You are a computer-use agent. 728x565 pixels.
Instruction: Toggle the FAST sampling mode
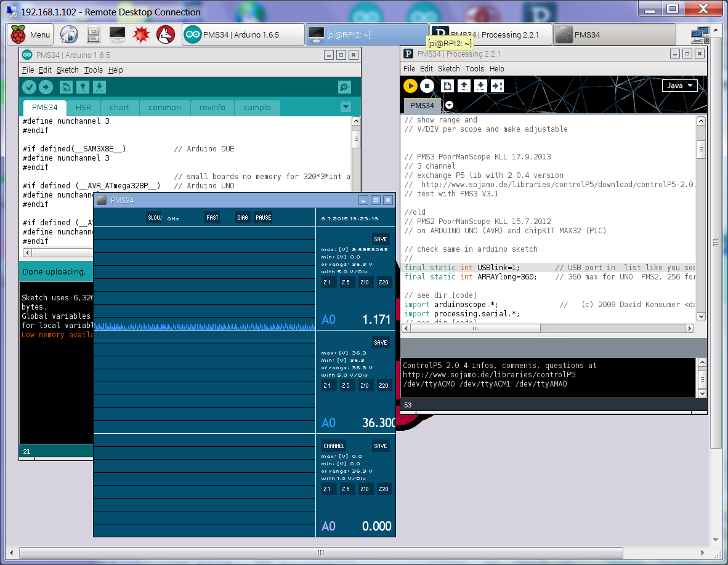click(x=212, y=217)
